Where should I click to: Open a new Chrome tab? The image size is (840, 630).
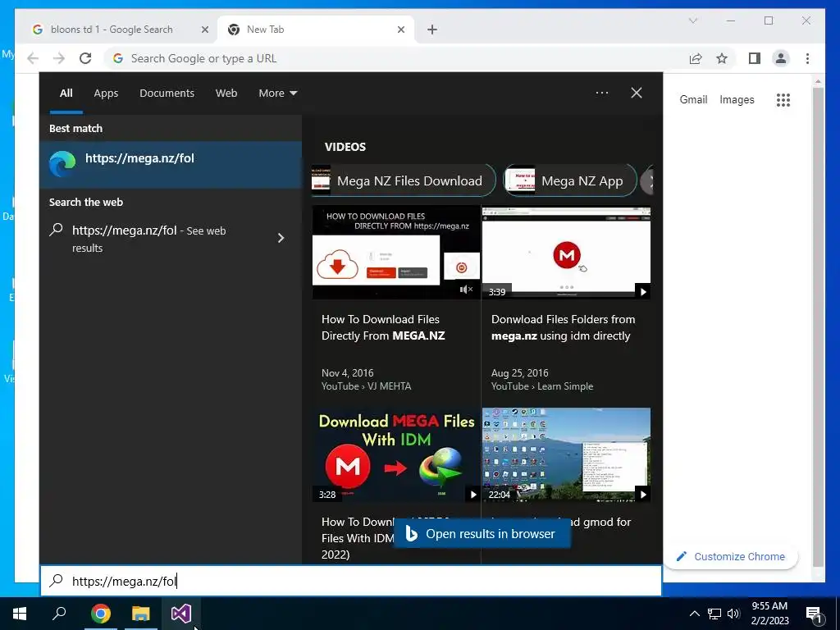(x=432, y=30)
